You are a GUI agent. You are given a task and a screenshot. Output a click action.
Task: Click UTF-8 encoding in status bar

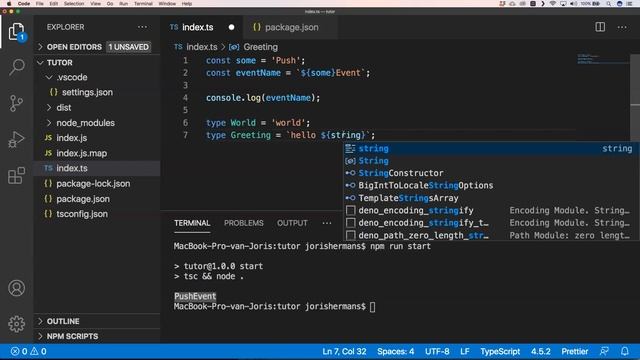point(437,351)
